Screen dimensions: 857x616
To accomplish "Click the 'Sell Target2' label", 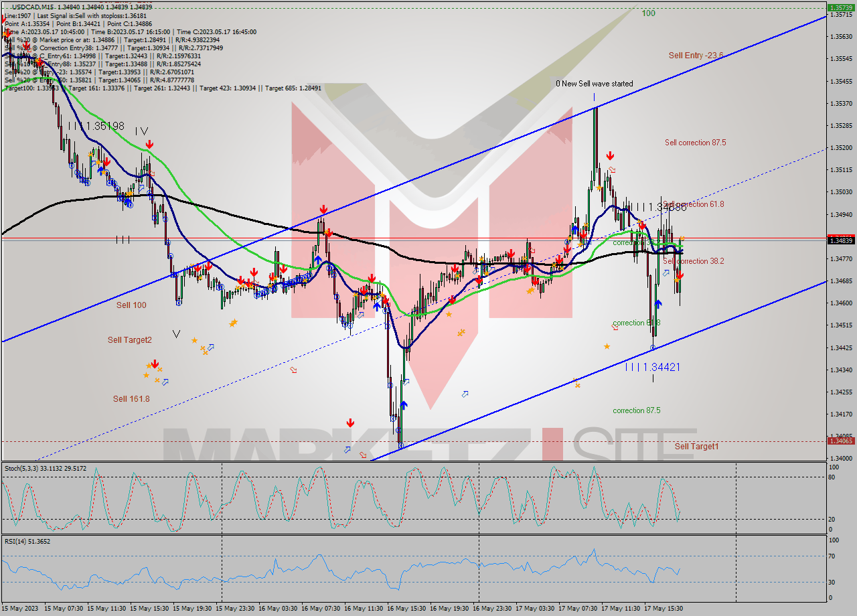I will pyautogui.click(x=130, y=340).
